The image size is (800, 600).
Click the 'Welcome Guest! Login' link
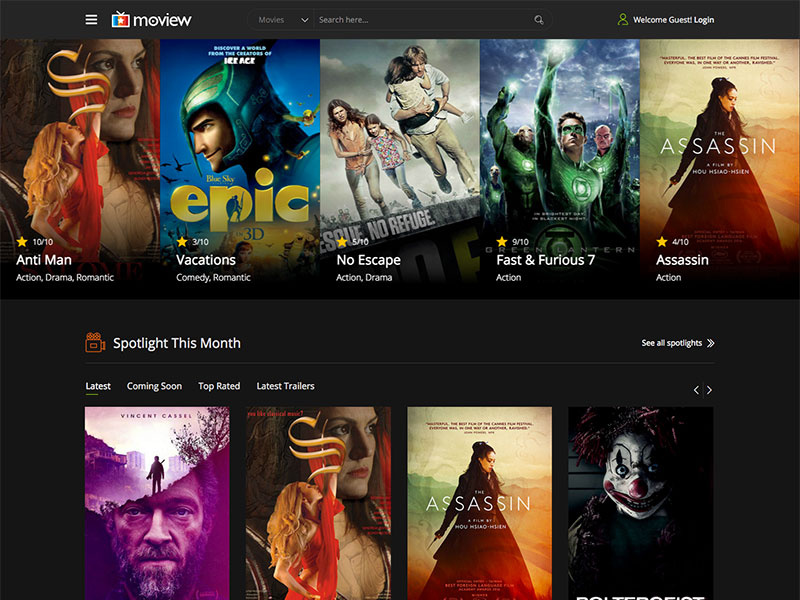tap(673, 20)
